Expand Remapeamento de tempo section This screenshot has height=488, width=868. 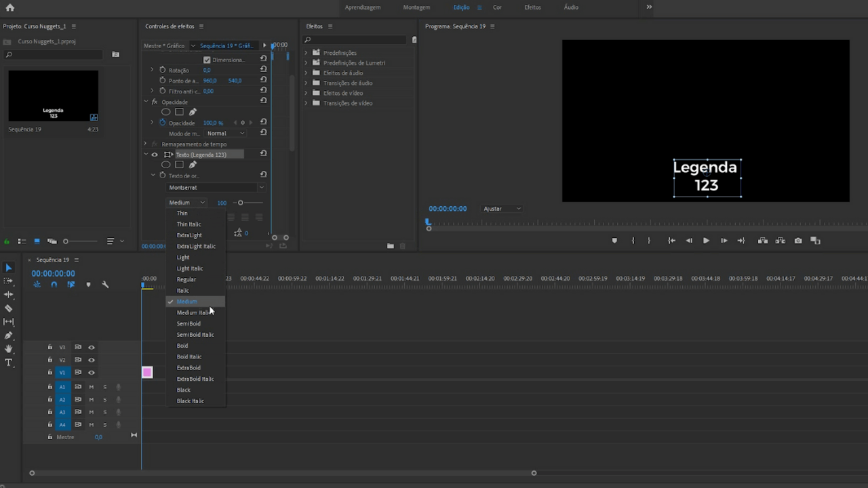pos(145,144)
